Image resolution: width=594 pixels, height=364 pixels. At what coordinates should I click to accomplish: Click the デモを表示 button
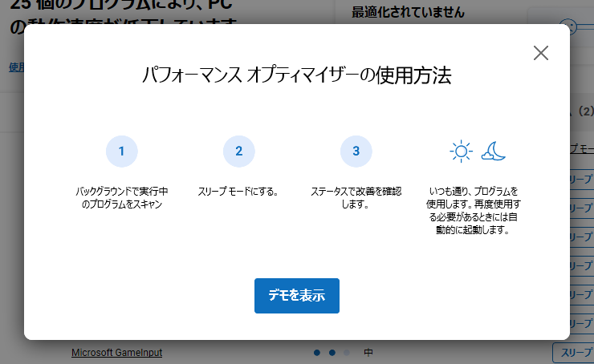pos(297,296)
